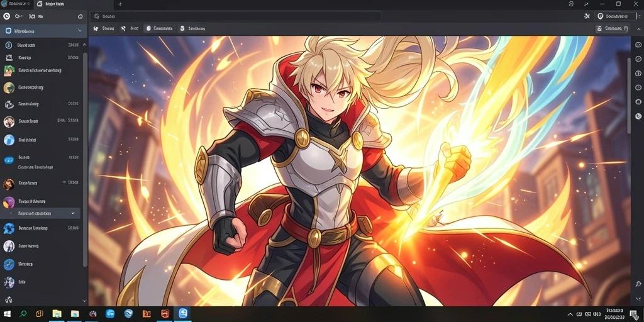Screen dimensions: 644x322
Task: Select the blue globe avatar list entry
Action: tap(41, 140)
